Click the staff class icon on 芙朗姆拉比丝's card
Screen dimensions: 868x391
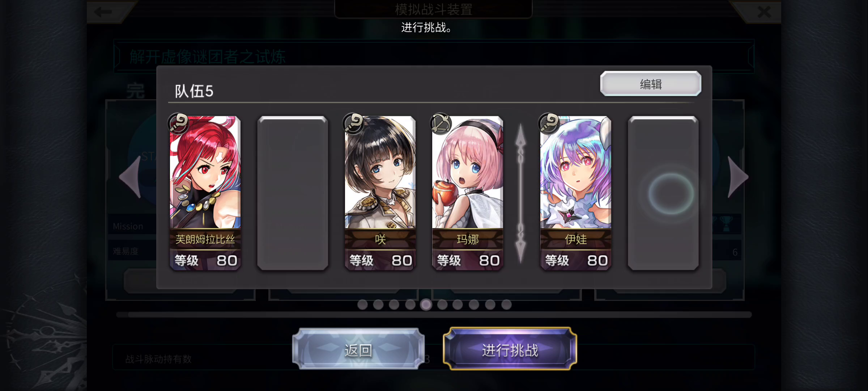pos(178,123)
